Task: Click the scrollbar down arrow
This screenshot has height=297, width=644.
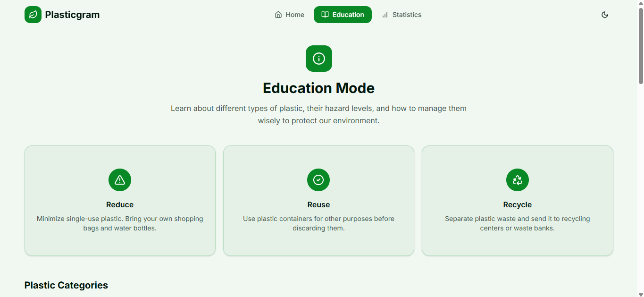Action: 641,294
